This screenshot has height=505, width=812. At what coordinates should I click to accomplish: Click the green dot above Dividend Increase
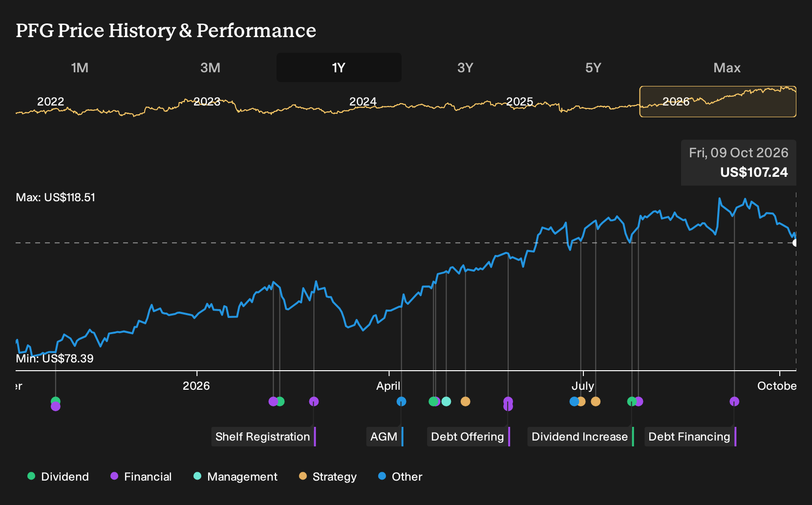click(632, 401)
